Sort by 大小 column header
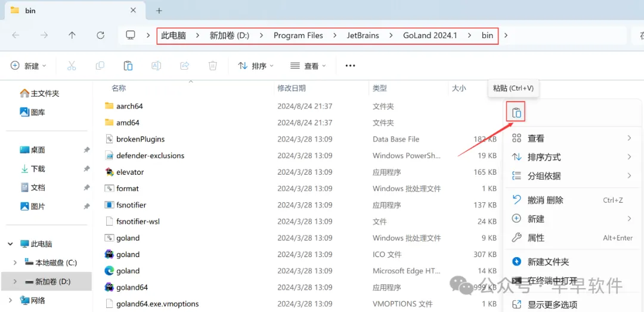 click(x=459, y=88)
